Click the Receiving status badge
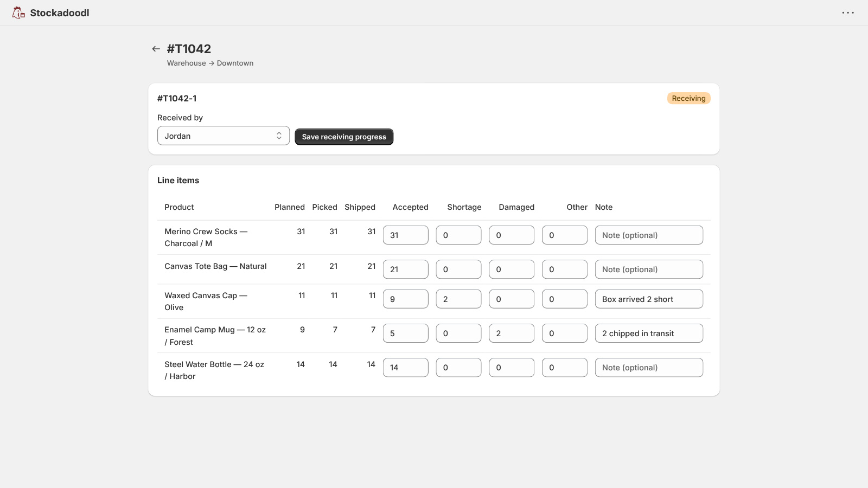 tap(688, 98)
